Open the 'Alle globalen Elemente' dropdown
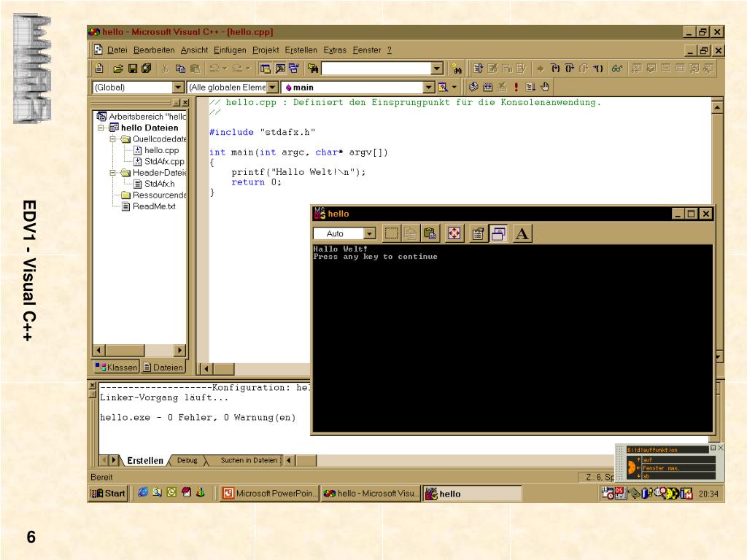The height and width of the screenshot is (560, 747). tap(273, 87)
